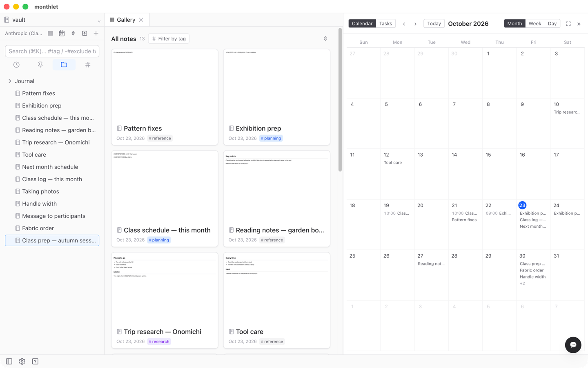
Task: Show pinned notes via pin icon
Action: [40, 65]
